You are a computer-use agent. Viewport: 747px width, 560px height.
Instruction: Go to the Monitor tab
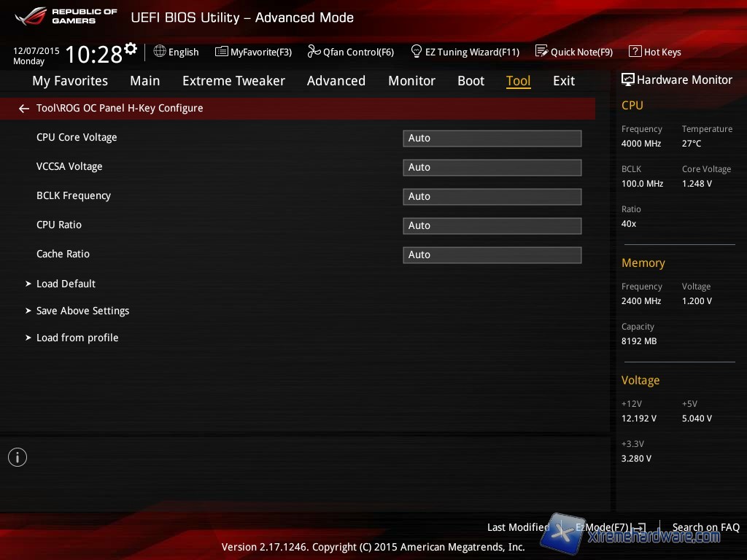click(x=411, y=81)
